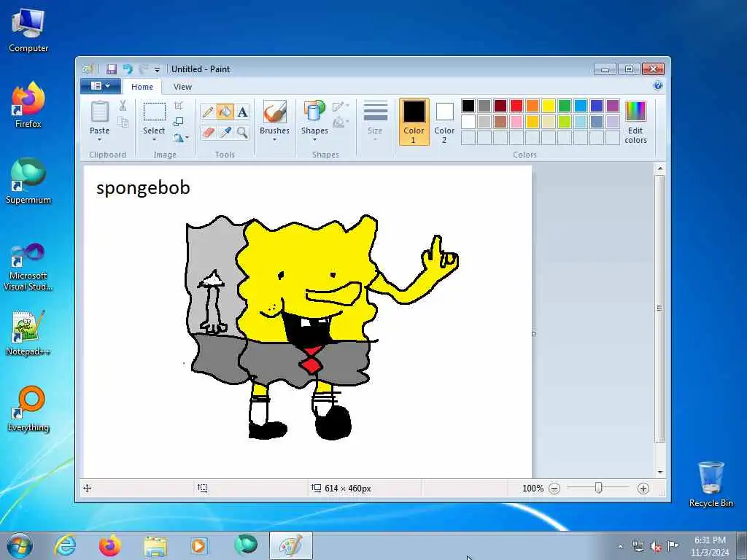Click the vertical scrollbar down arrow

659,472
